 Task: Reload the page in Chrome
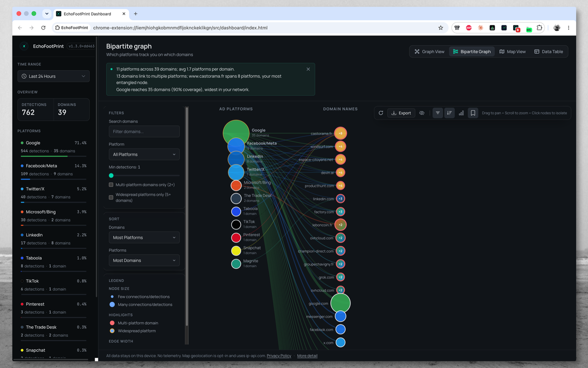coord(43,28)
